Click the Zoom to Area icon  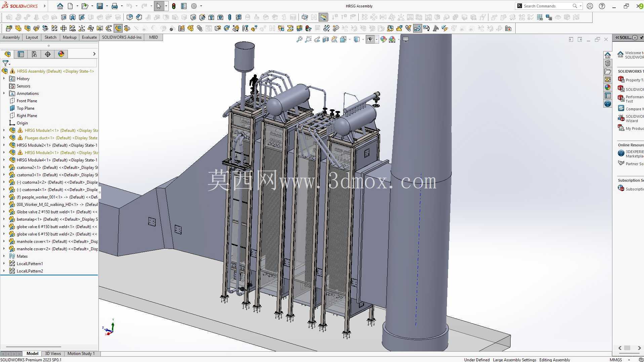tap(308, 40)
